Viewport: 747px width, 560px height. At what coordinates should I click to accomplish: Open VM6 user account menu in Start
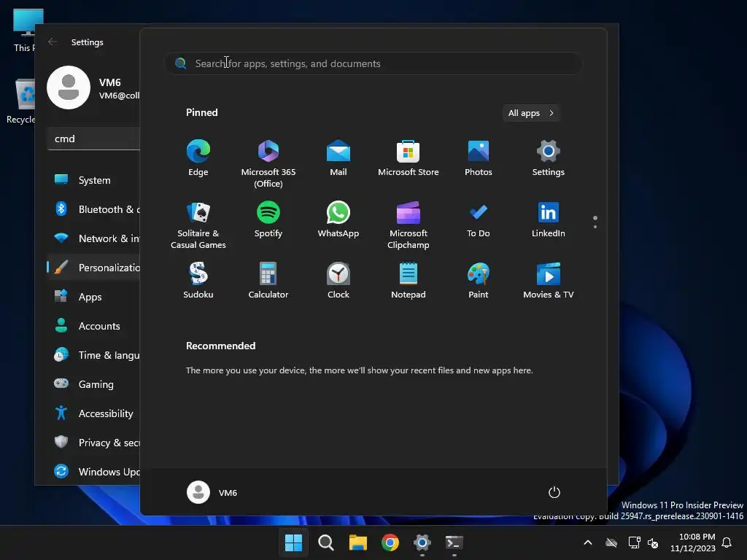[212, 492]
